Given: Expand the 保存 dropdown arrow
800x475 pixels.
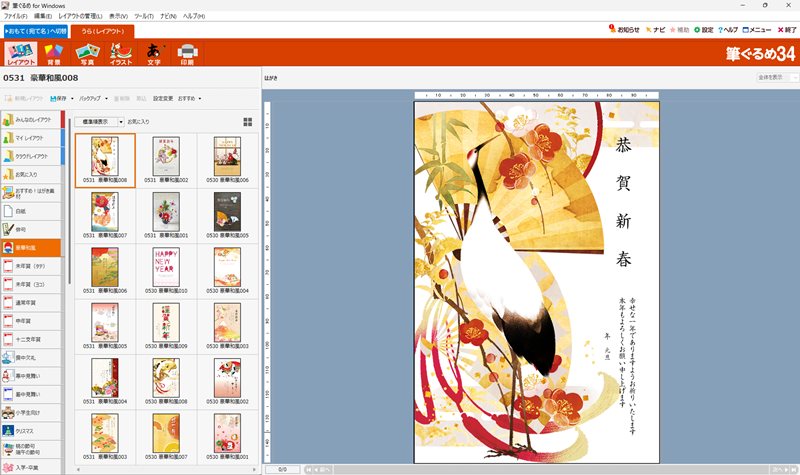Looking at the screenshot, I should pyautogui.click(x=72, y=98).
